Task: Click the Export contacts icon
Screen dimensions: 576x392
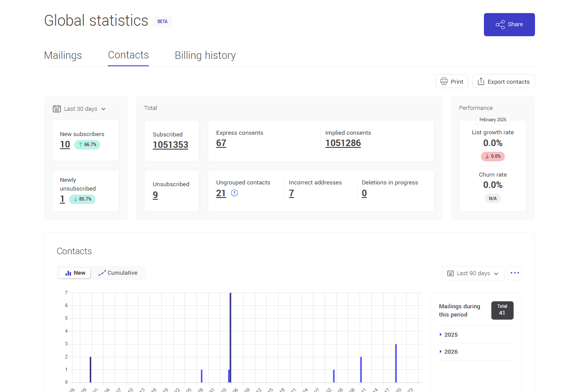Action: (480, 81)
